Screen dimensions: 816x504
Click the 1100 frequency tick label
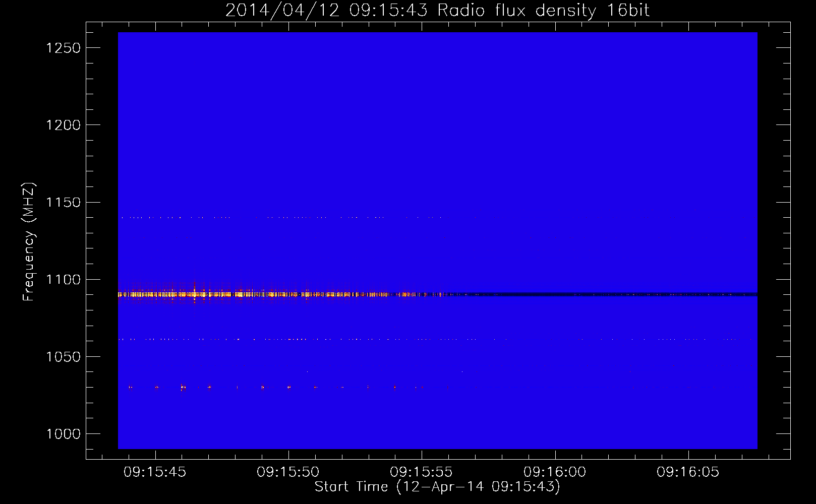[63, 279]
